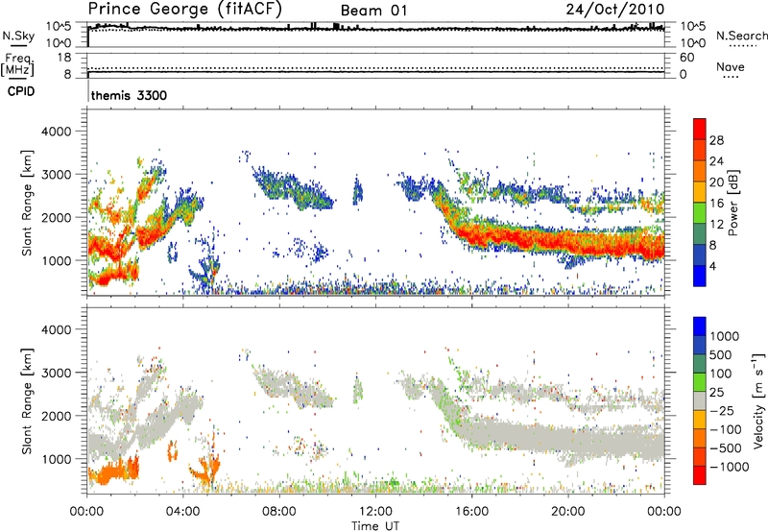Click the '3000' tick of the power panel

(x=56, y=175)
